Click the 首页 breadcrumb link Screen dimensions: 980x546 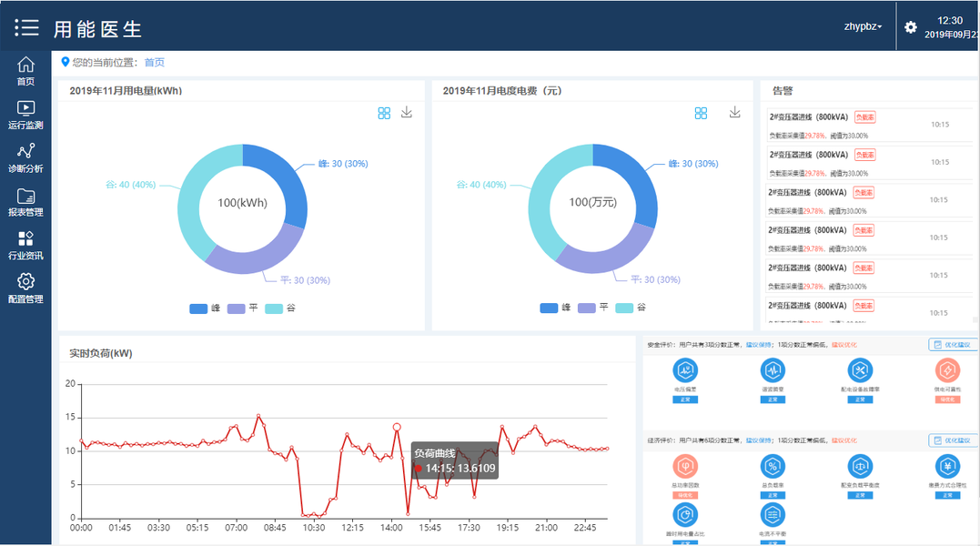(155, 63)
